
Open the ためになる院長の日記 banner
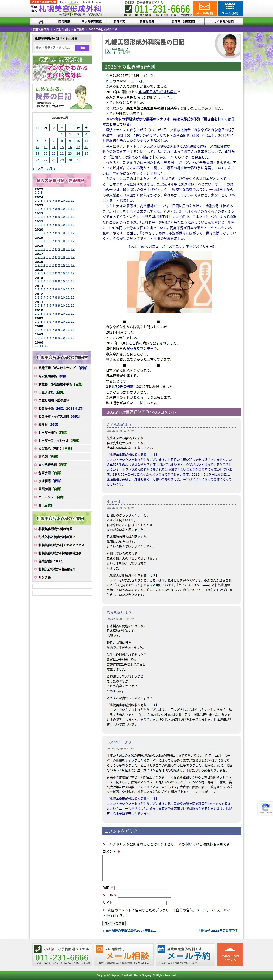pyautogui.click(x=62, y=97)
